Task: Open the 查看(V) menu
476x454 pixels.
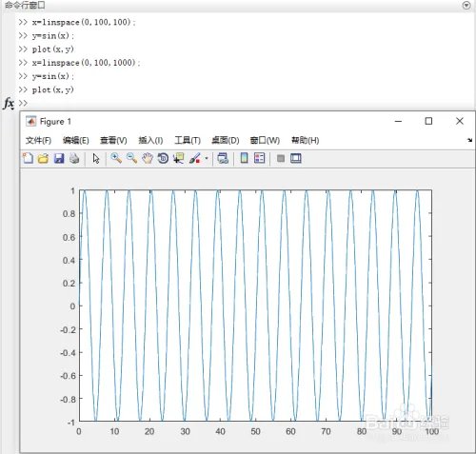Action: (113, 140)
